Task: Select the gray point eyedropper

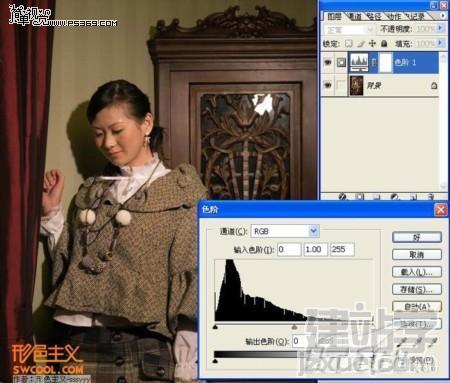Action: pyautogui.click(x=417, y=342)
